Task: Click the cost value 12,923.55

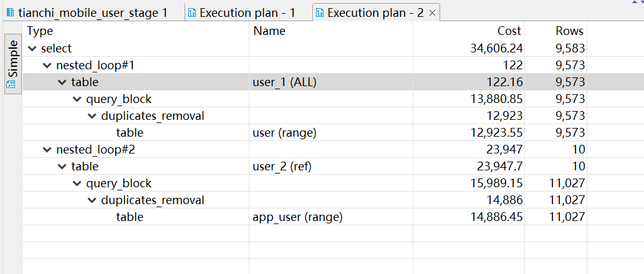Action: pyautogui.click(x=496, y=133)
